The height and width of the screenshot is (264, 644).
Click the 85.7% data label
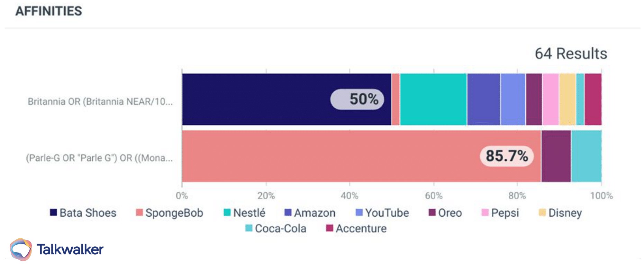(x=507, y=156)
